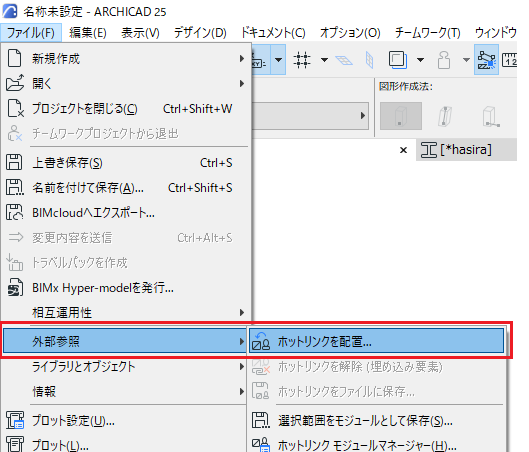The width and height of the screenshot is (529, 452).
Task: Click the Hotlink Module Manager icon
Action: click(261, 445)
